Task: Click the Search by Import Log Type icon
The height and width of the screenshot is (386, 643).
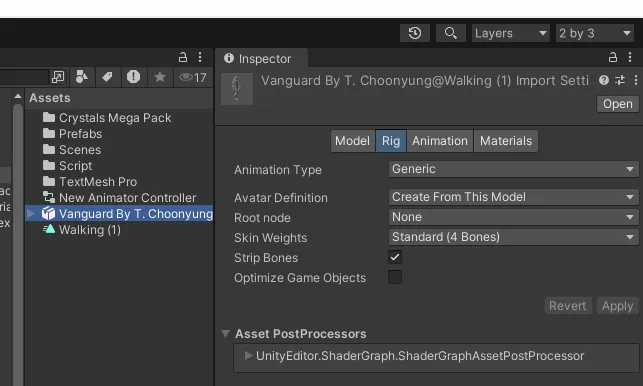Action: pyautogui.click(x=133, y=77)
